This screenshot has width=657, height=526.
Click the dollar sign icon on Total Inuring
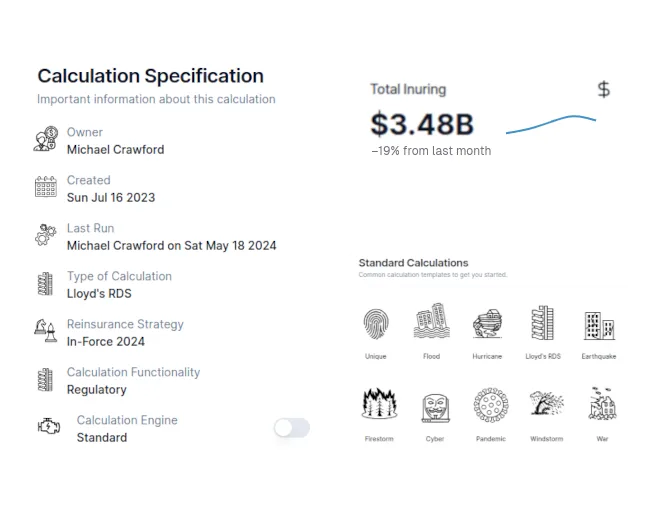603,90
